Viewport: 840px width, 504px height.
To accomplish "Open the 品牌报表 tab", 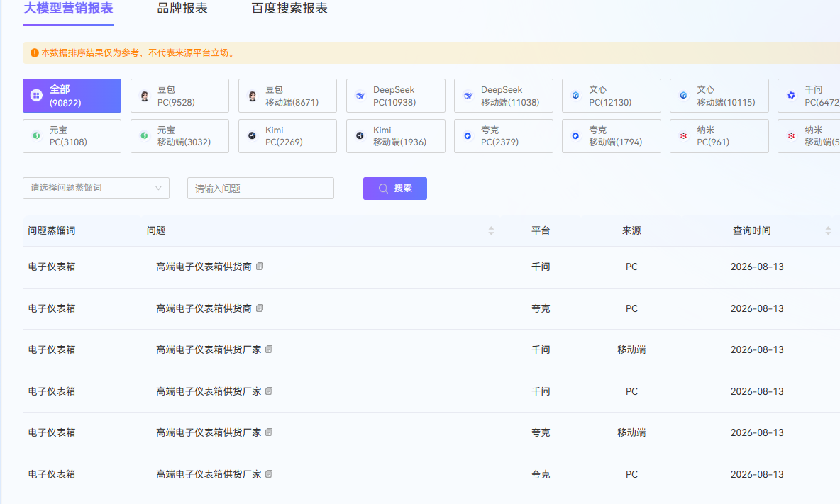I will (x=182, y=9).
